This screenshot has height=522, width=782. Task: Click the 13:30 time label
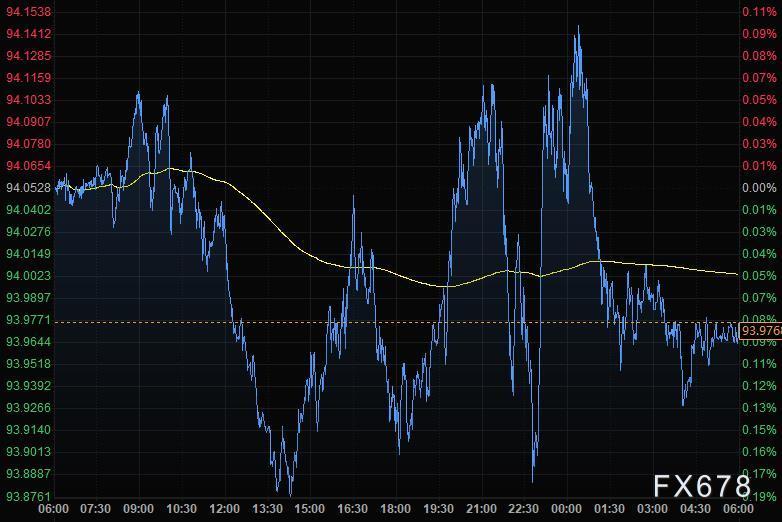tap(267, 509)
